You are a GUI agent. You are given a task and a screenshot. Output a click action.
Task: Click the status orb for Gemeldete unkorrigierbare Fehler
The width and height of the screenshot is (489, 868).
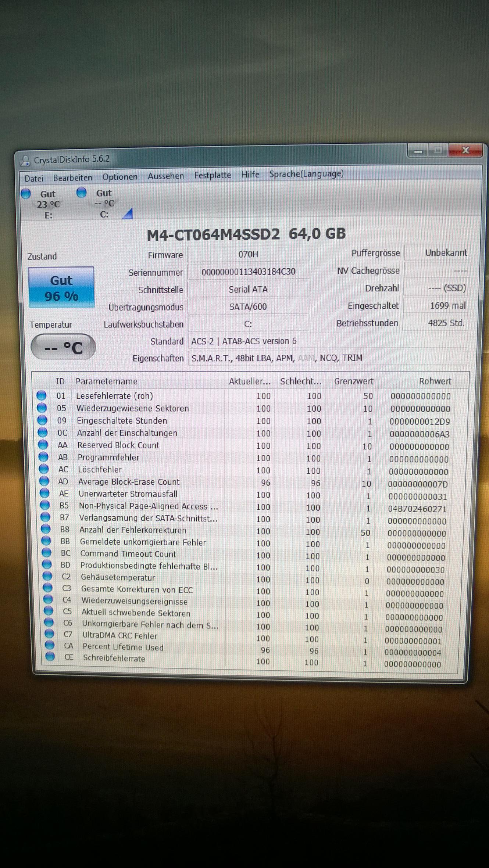point(46,541)
